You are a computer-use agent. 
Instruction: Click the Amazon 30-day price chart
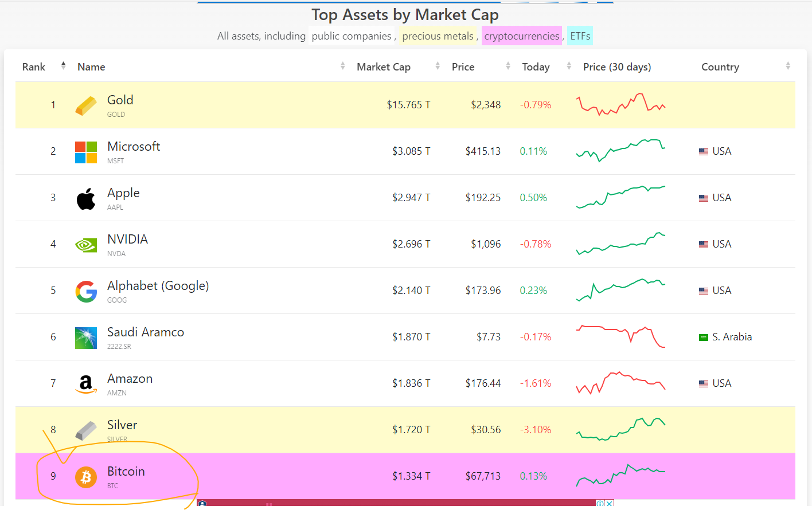click(x=620, y=383)
